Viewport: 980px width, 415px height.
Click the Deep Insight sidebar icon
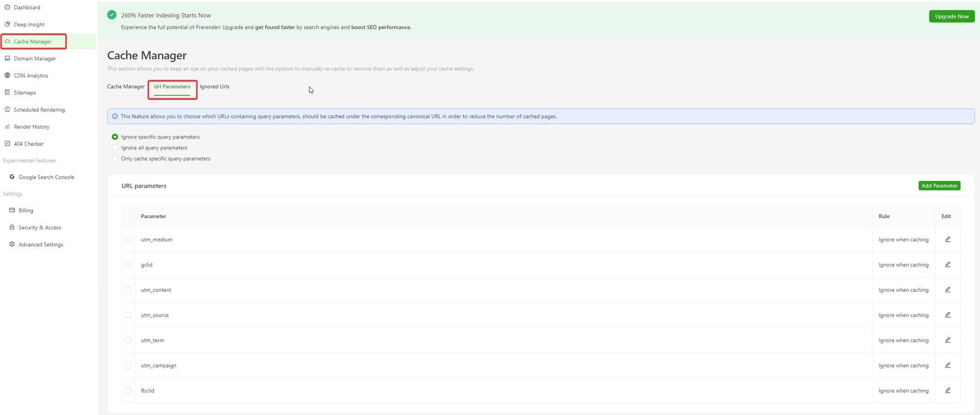7,24
